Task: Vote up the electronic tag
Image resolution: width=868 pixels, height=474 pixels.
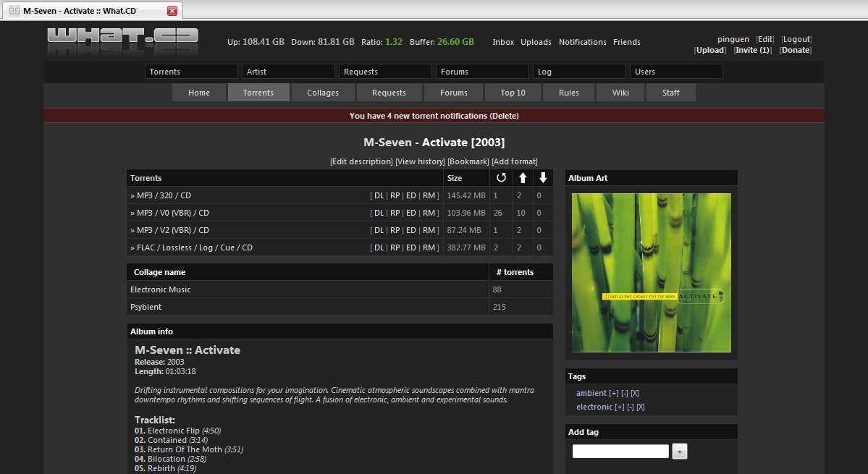Action: click(x=620, y=407)
